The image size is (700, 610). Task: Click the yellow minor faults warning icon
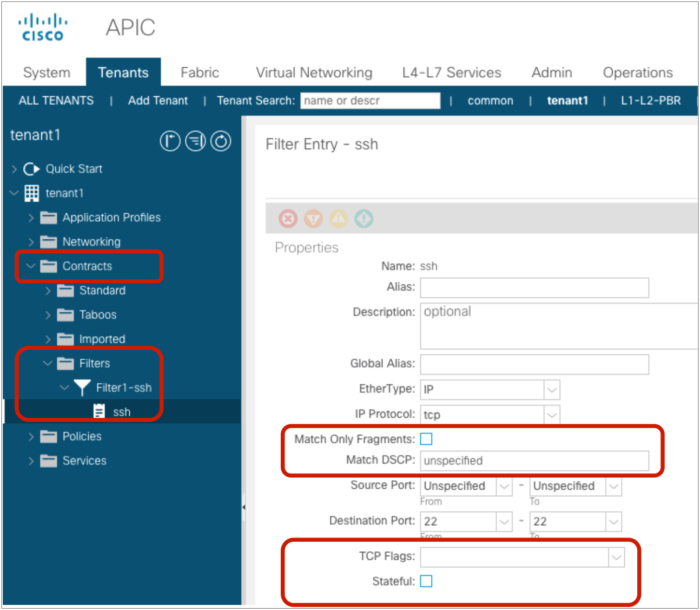coord(339,218)
